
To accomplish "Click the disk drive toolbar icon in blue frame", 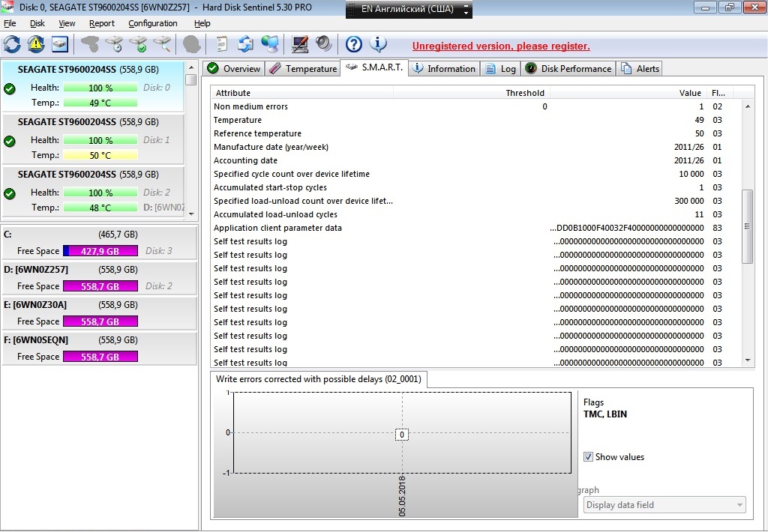I will (x=60, y=44).
